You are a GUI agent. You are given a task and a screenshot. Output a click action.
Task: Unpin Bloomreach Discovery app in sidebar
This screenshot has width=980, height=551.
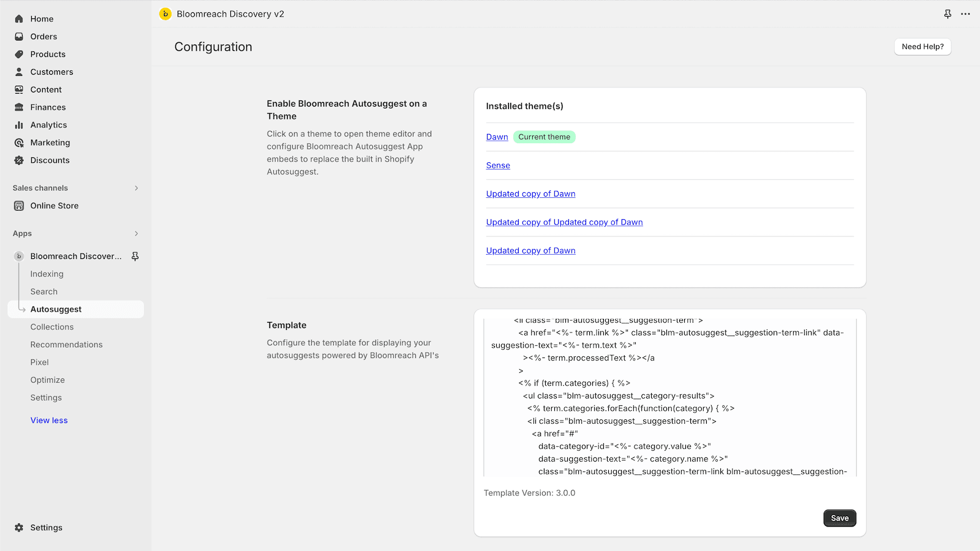point(135,257)
